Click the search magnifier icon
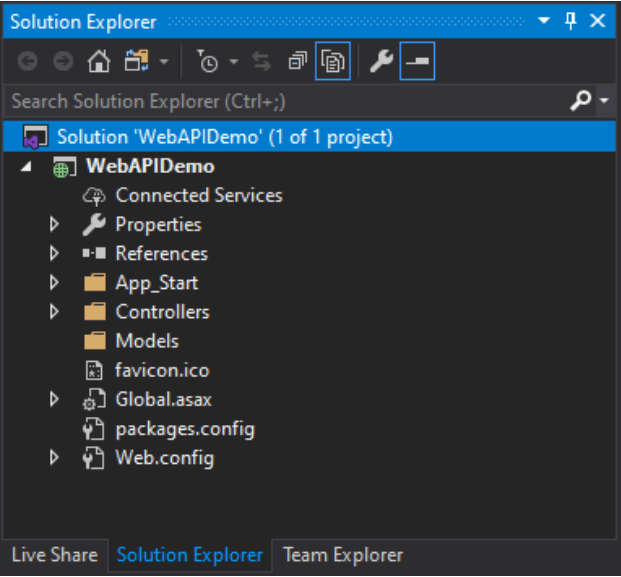 pos(580,101)
